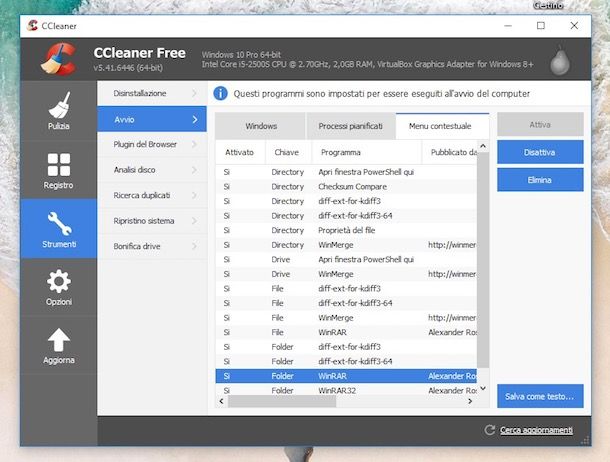Switch to the Windows tab

point(260,126)
